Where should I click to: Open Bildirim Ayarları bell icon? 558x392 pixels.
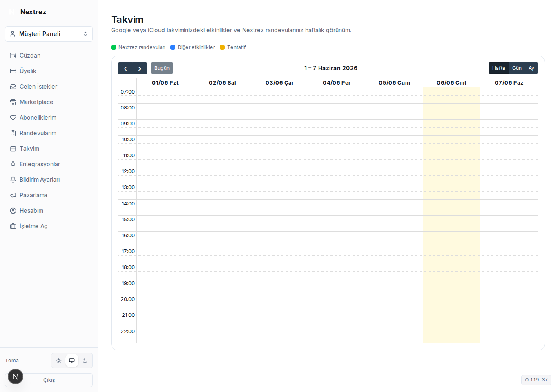point(13,180)
